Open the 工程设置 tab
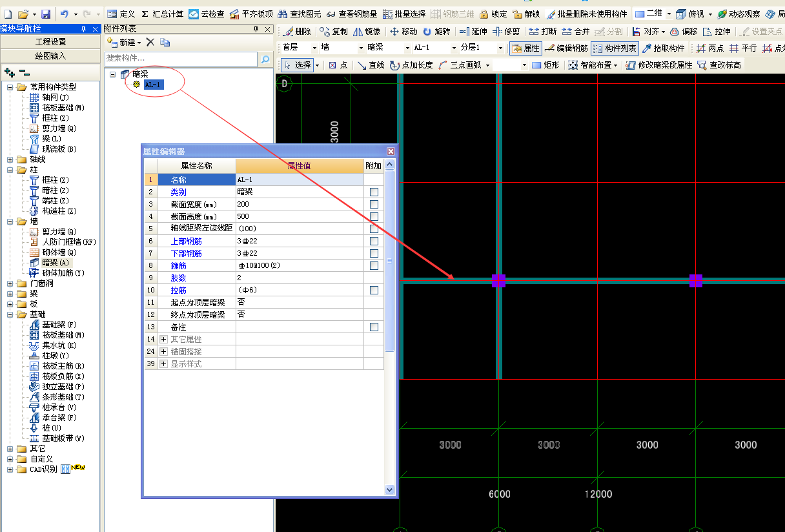 pos(50,42)
